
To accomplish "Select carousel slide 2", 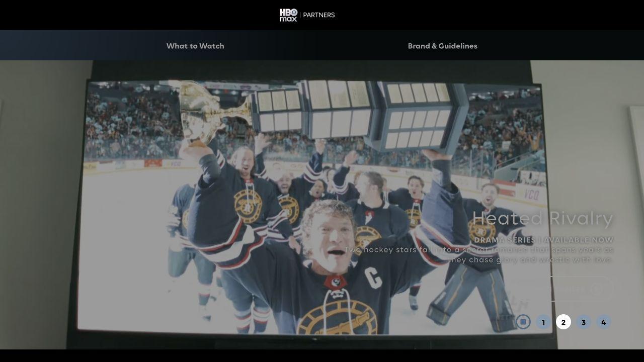I will pos(563,322).
